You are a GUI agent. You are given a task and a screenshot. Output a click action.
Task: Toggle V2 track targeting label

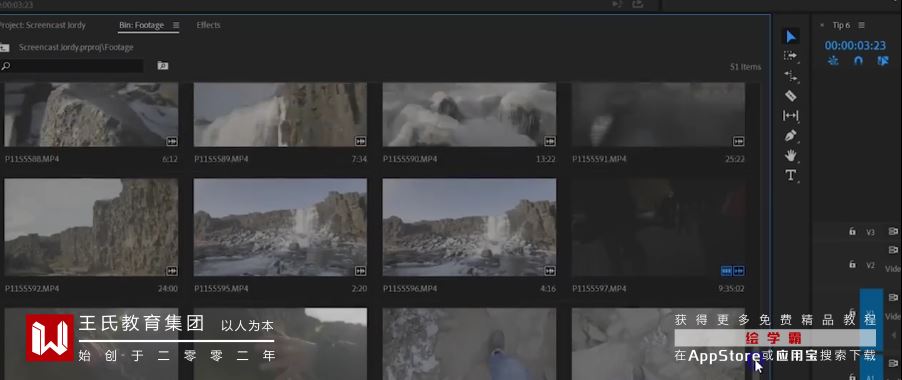870,265
